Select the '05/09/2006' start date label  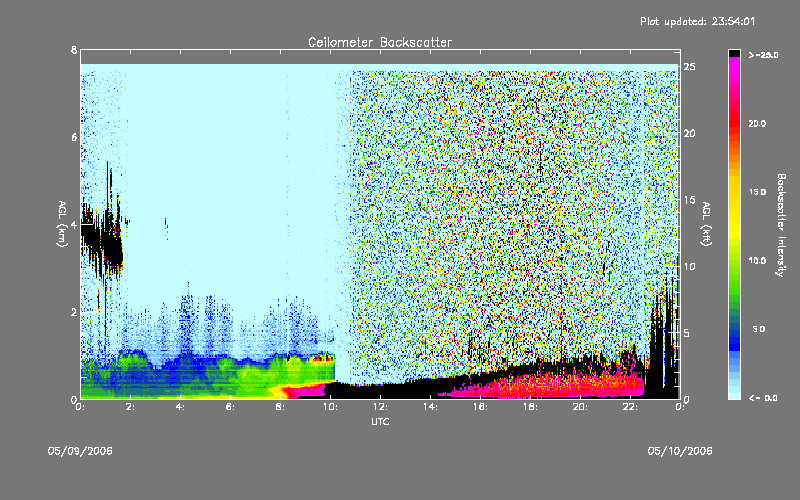(80, 451)
